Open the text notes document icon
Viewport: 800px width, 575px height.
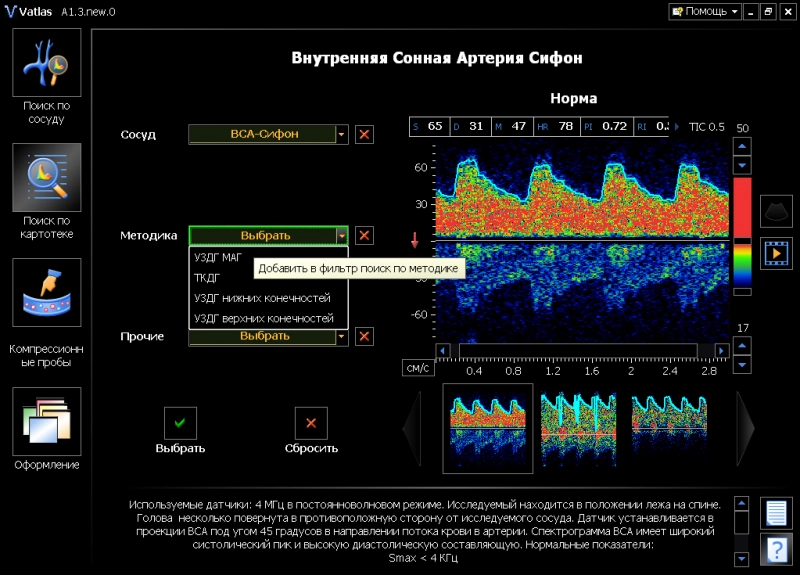tap(776, 513)
